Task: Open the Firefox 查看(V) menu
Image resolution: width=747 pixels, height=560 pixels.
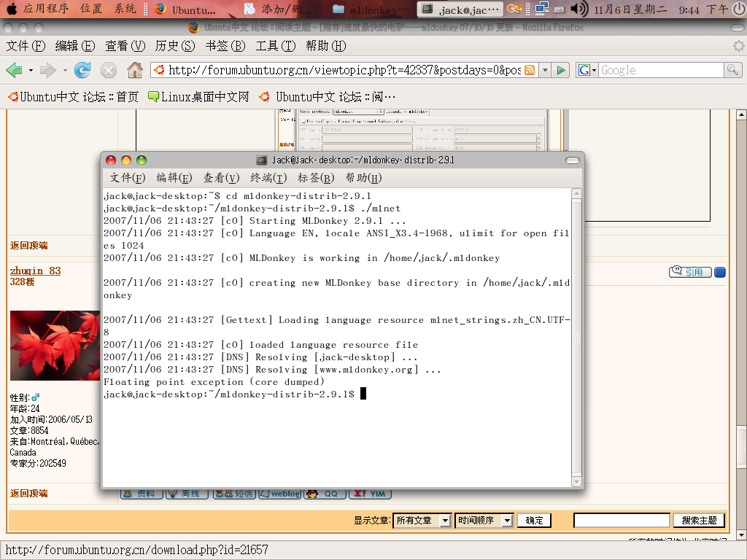Action: coord(125,46)
